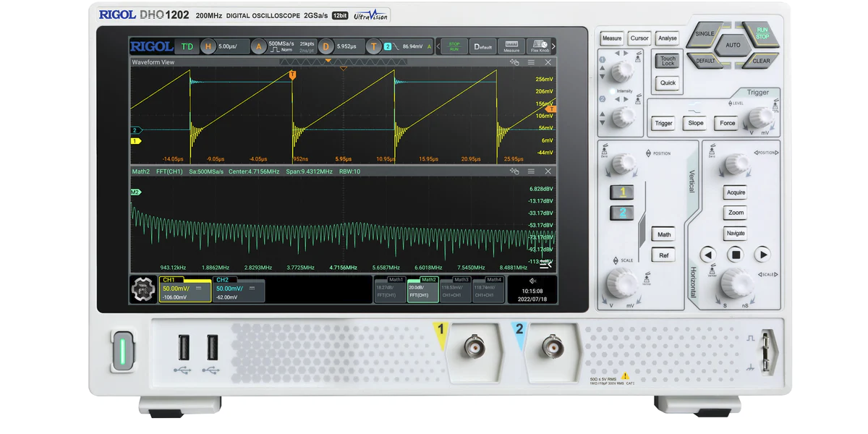Open the Math2 FFT window menu
This screenshot has height=434, width=868.
click(531, 171)
